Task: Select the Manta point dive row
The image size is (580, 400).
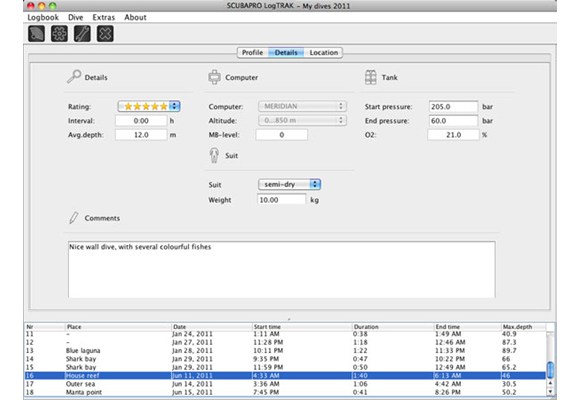Action: tap(285, 392)
